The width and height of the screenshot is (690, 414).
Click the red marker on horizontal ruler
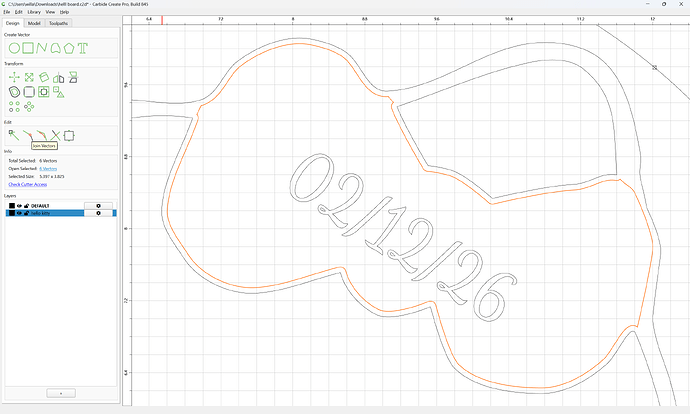coord(162,20)
